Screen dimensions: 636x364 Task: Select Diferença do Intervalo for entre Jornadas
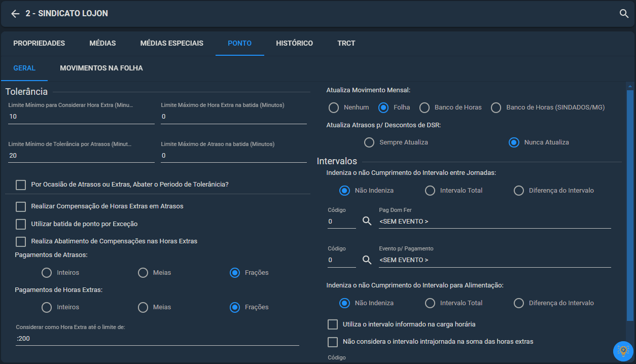519,190
